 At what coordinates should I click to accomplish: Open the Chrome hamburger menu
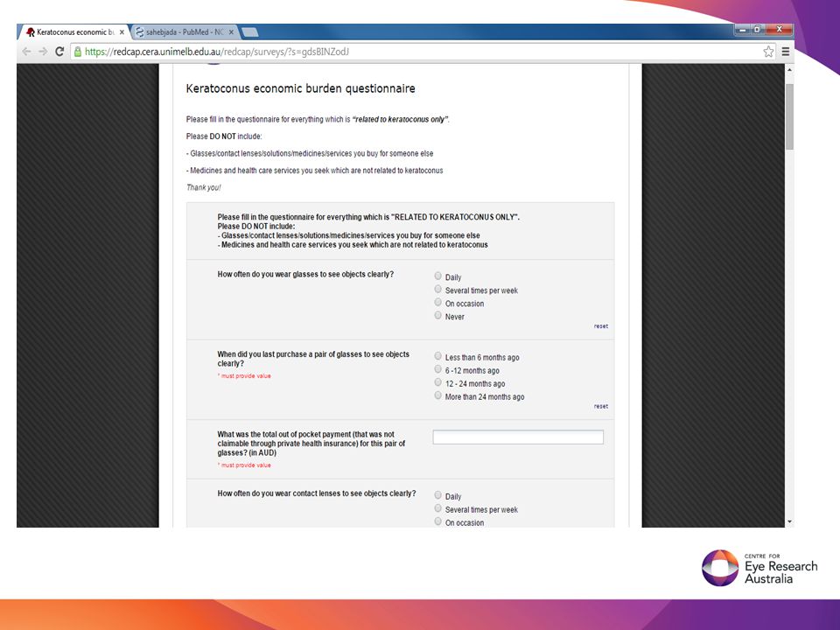click(786, 52)
